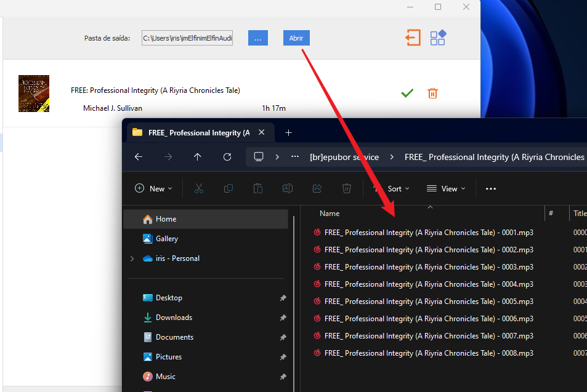Click the green checkmark status icon
This screenshot has width=587, height=392.
(x=407, y=93)
